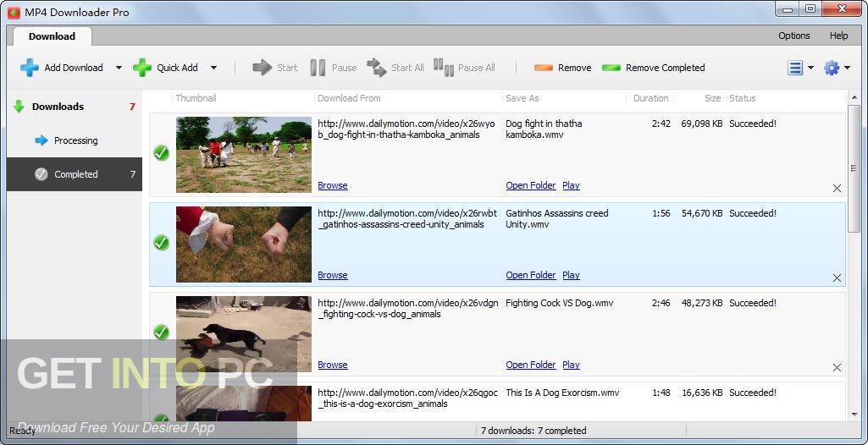
Task: Click the green check of Dog fight row
Action: coord(161,153)
